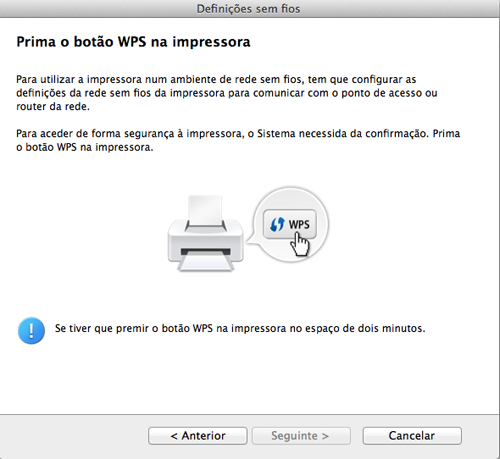This screenshot has width=500, height=459.
Task: Click the text line 'router da rede.'
Action: click(x=53, y=107)
